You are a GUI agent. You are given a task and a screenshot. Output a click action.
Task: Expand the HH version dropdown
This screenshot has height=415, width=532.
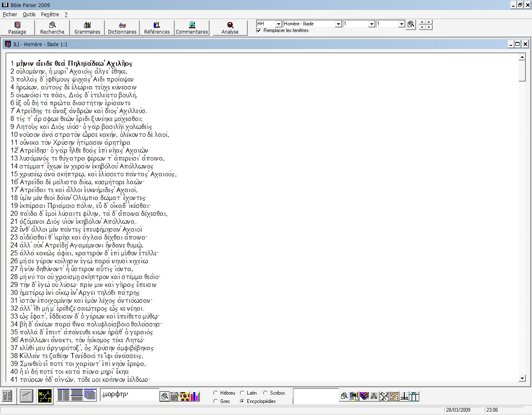[278, 24]
